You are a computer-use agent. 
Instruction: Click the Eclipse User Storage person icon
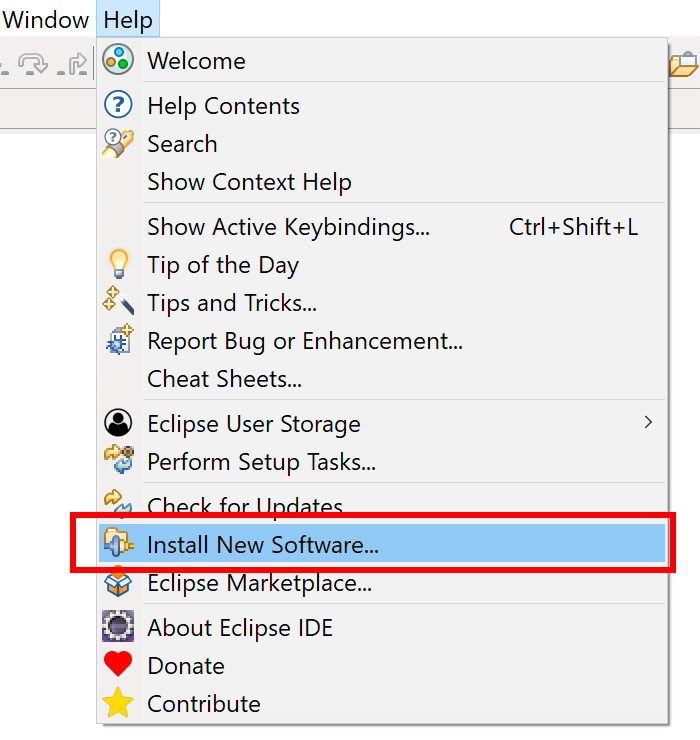tap(118, 422)
